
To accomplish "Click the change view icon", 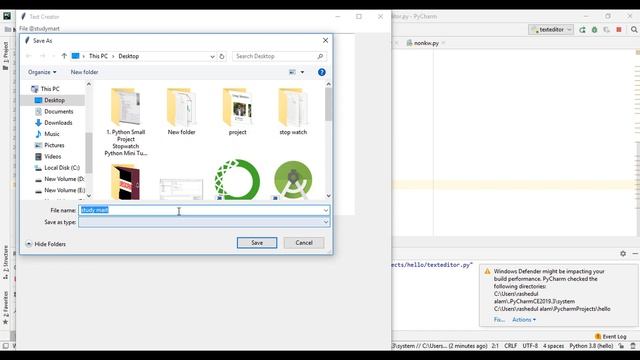I will coord(292,72).
